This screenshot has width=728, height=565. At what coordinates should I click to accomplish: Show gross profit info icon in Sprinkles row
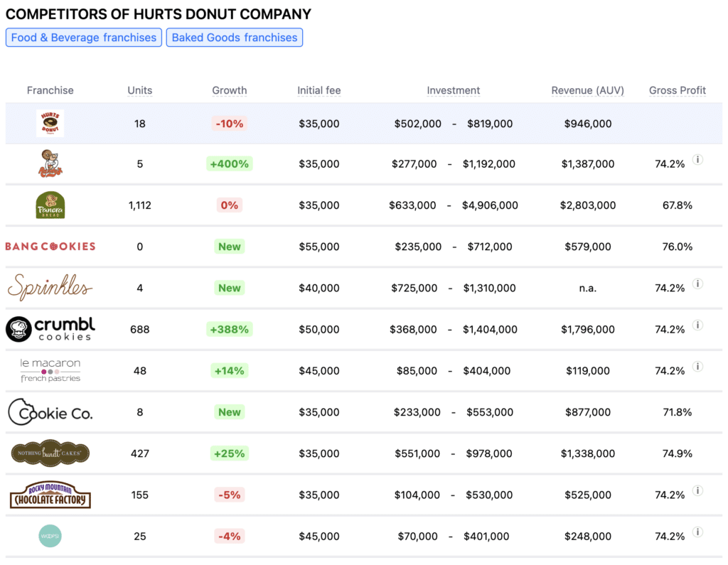click(697, 284)
